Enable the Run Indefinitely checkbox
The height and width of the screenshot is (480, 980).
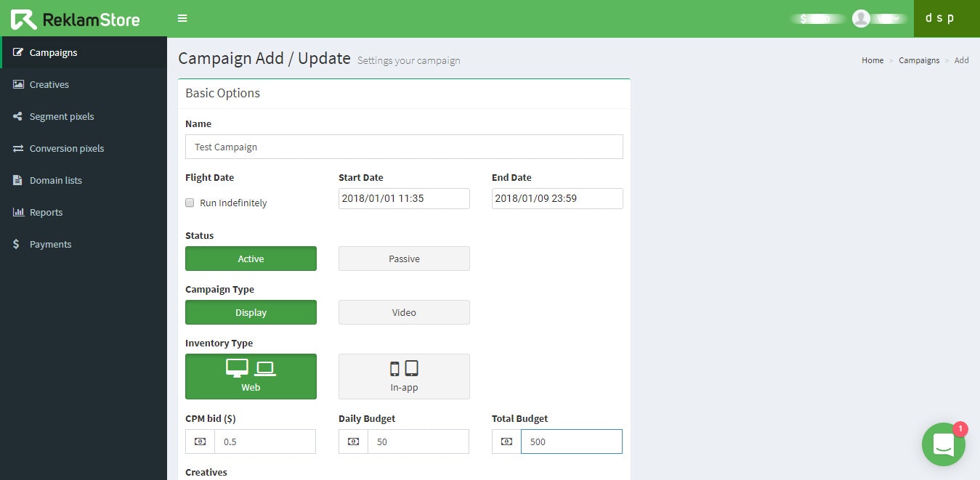point(190,203)
